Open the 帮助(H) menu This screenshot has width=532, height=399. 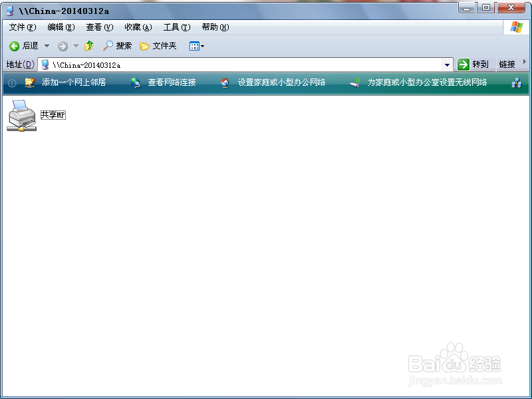pyautogui.click(x=215, y=27)
